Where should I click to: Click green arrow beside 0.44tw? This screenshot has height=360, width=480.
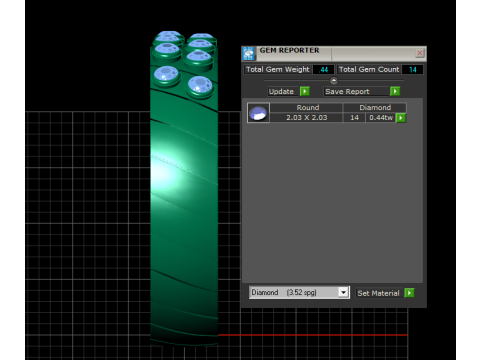401,118
